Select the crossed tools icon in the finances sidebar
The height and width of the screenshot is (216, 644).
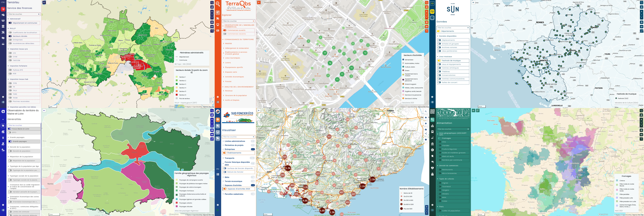(3, 32)
